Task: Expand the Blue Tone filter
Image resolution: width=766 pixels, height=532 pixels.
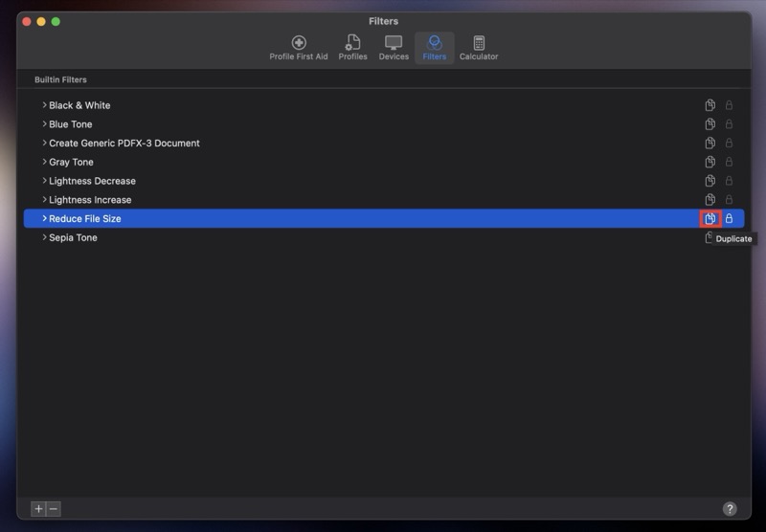Action: tap(44, 124)
